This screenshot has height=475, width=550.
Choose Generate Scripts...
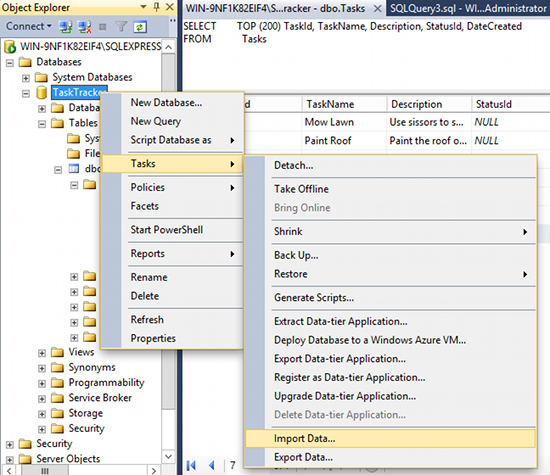[x=390, y=298]
